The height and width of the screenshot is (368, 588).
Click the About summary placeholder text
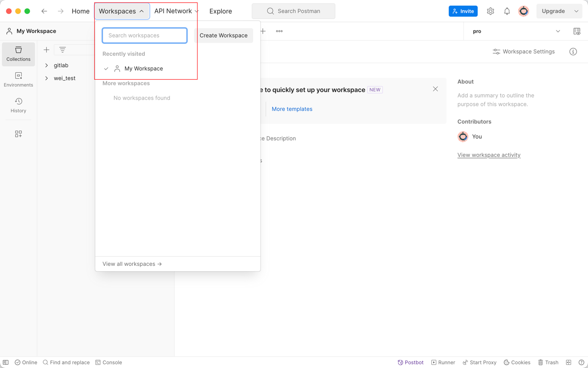pos(496,100)
